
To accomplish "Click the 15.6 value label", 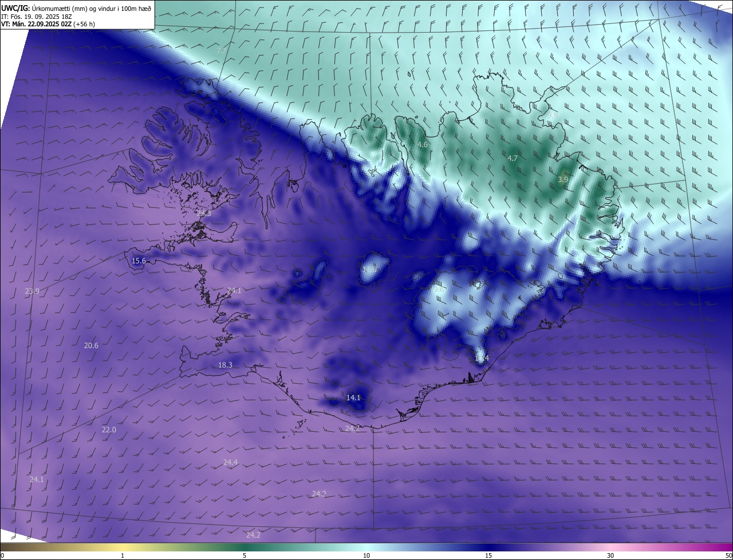I will click(139, 261).
